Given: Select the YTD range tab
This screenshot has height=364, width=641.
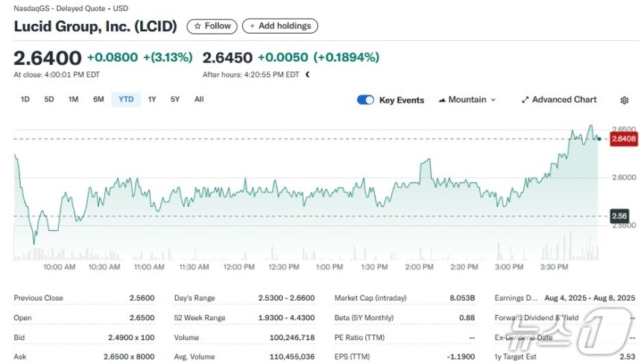Looking at the screenshot, I should tap(126, 99).
